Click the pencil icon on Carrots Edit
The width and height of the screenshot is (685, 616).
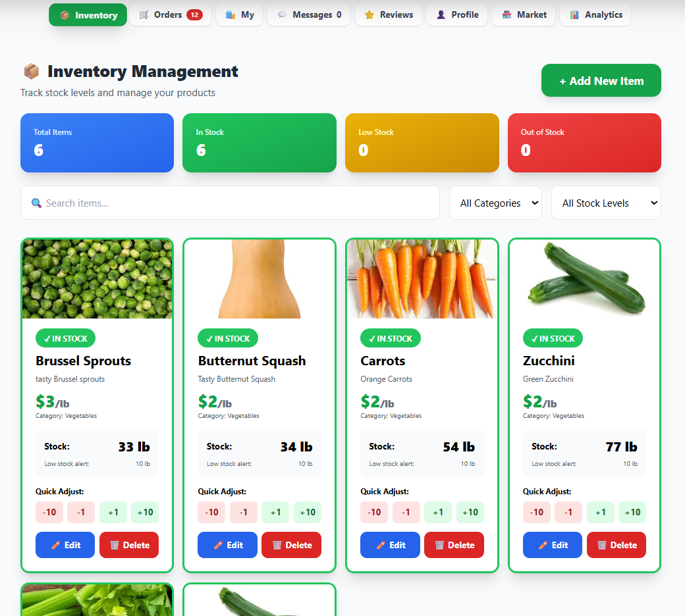pos(381,545)
